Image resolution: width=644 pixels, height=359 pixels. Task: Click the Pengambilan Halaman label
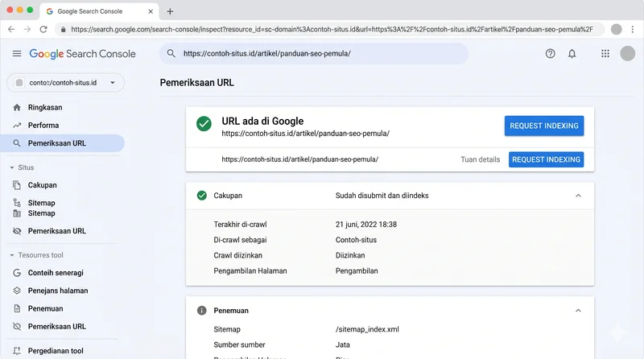[250, 270]
